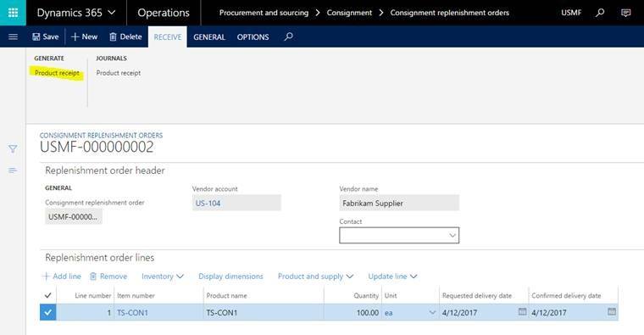Open the Unit dropdown arrow for ea
The height and width of the screenshot is (335, 644).
click(432, 313)
